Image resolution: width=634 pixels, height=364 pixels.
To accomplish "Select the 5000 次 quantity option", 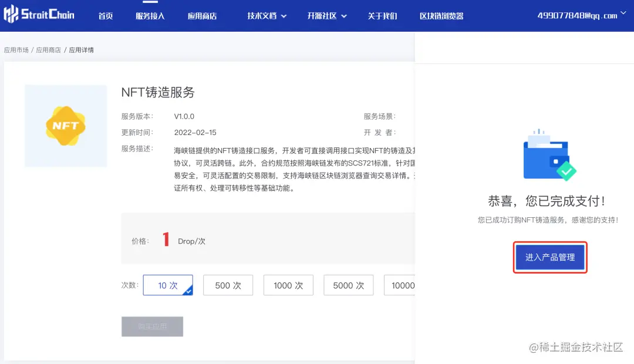I will 348,285.
